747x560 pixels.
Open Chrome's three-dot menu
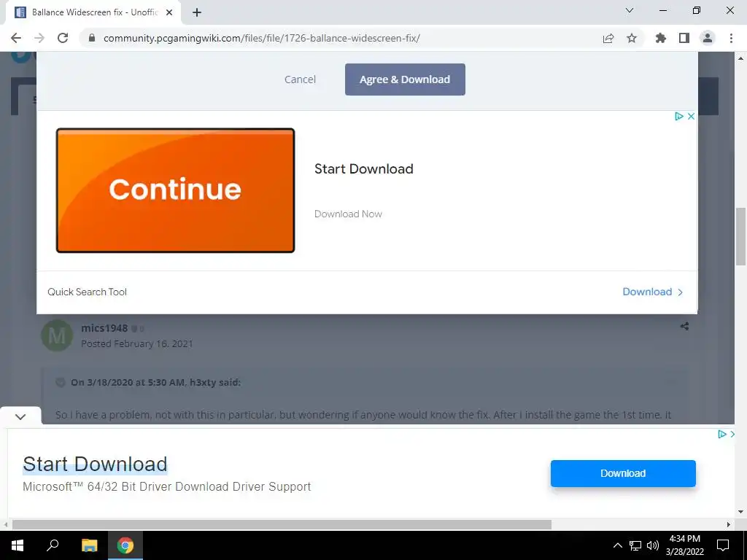point(731,38)
